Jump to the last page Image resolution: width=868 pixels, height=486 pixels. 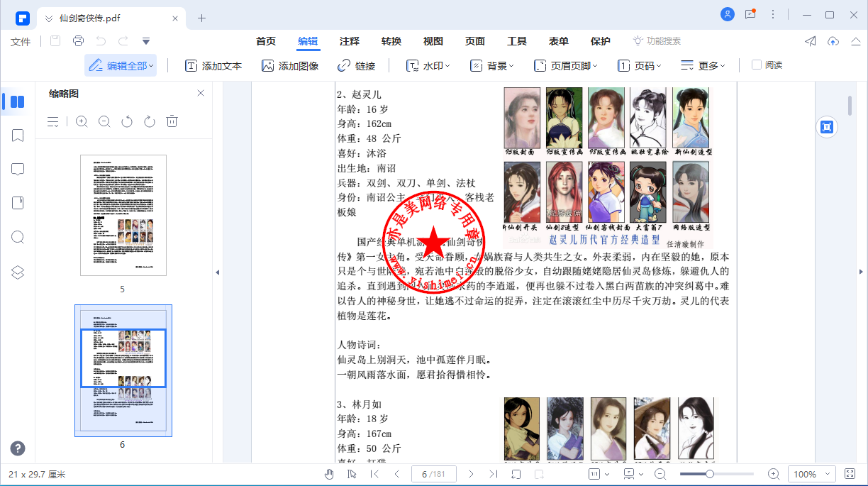[x=494, y=474]
